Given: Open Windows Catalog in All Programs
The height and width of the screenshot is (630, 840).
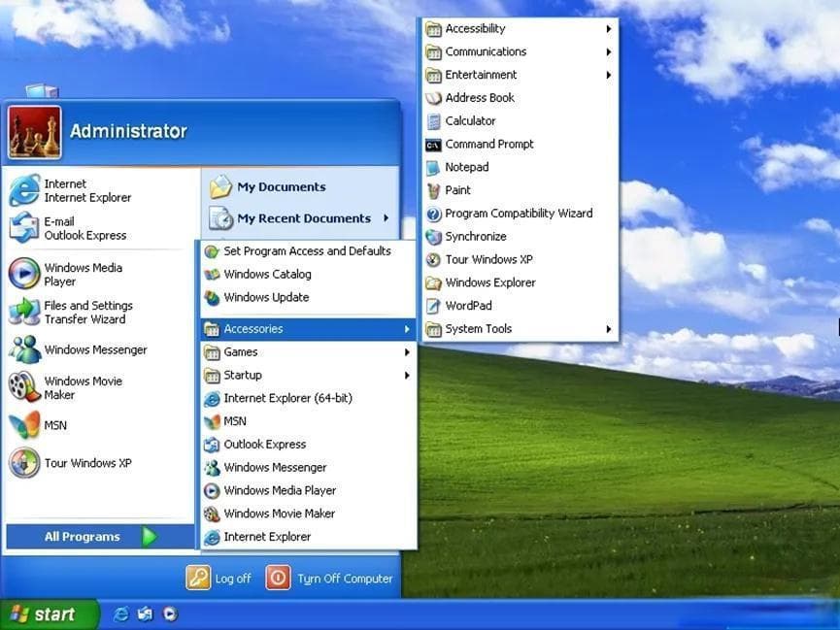Looking at the screenshot, I should tap(309, 275).
